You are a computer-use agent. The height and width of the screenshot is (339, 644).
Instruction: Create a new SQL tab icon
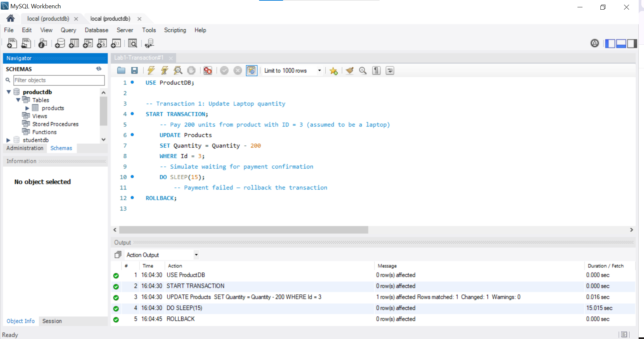coord(12,43)
